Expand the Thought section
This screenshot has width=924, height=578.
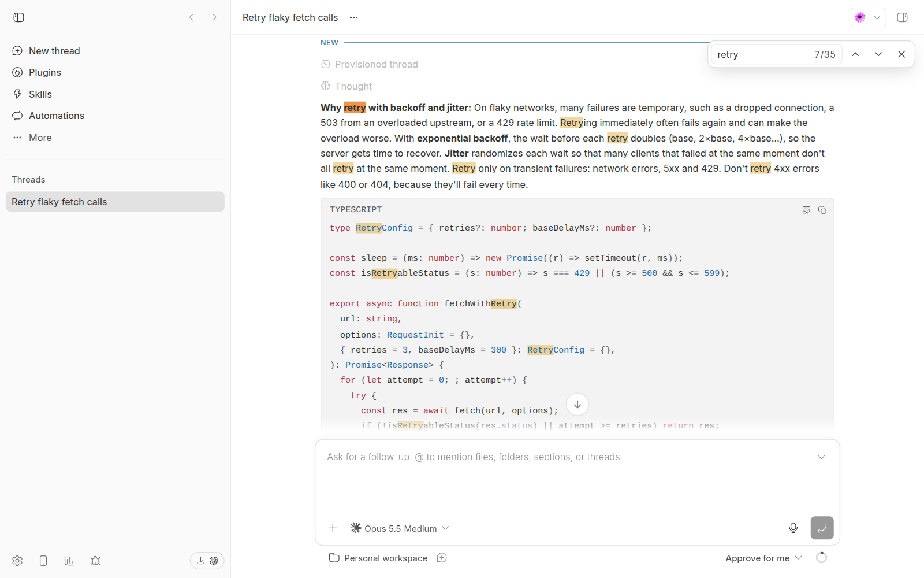pos(346,86)
